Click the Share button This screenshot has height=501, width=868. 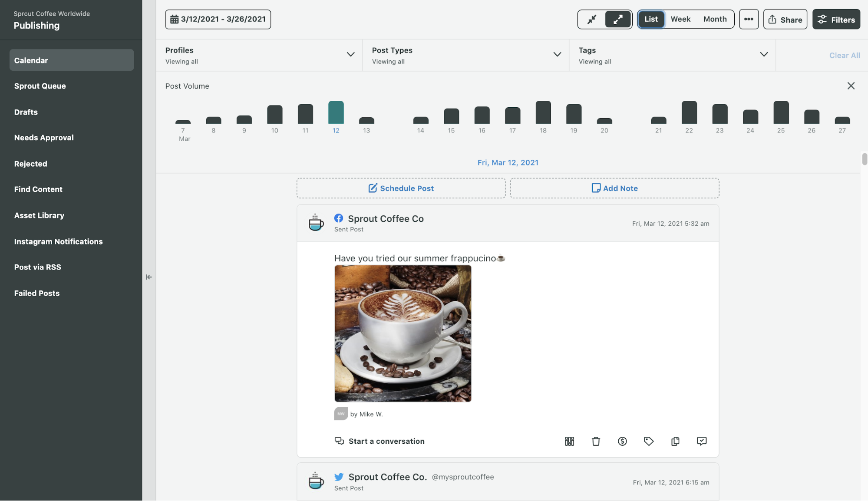(784, 19)
